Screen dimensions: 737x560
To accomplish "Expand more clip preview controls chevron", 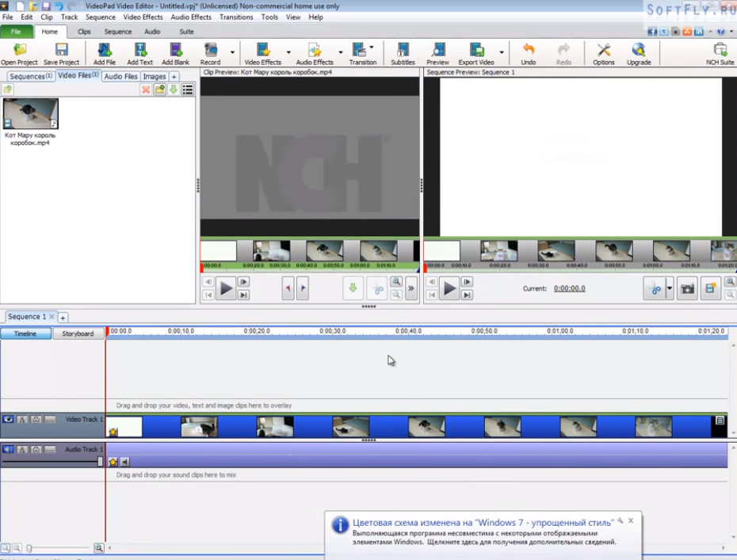I will point(411,288).
